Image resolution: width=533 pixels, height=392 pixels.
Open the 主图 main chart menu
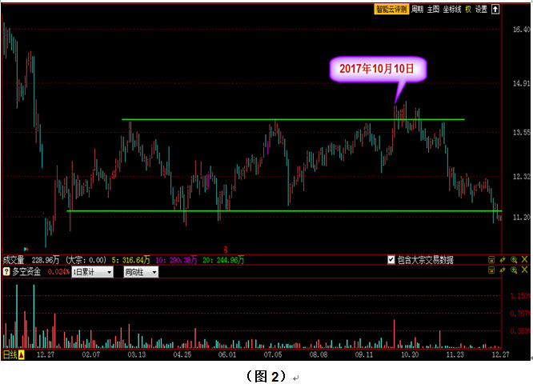pyautogui.click(x=434, y=10)
